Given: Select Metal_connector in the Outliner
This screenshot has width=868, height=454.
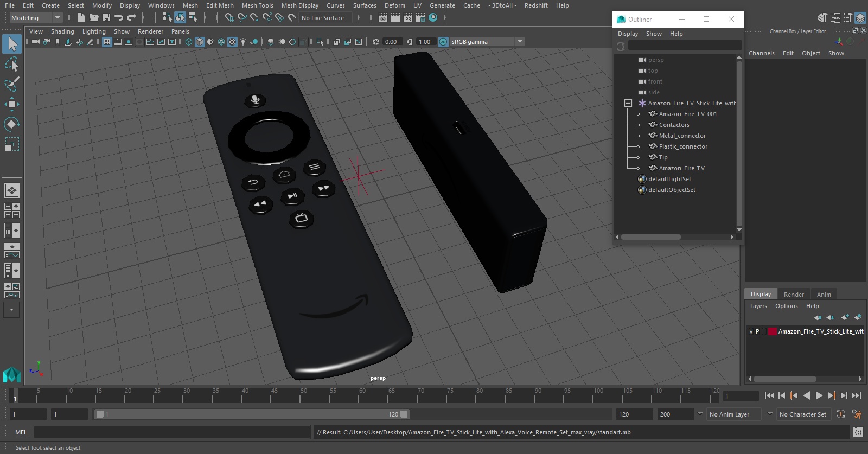Looking at the screenshot, I should point(682,136).
